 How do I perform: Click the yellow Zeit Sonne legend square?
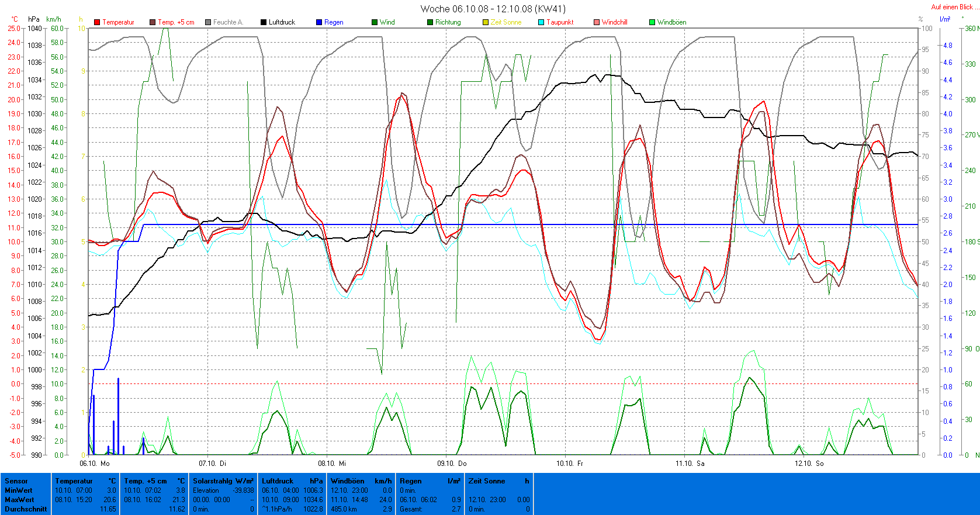[x=486, y=22]
